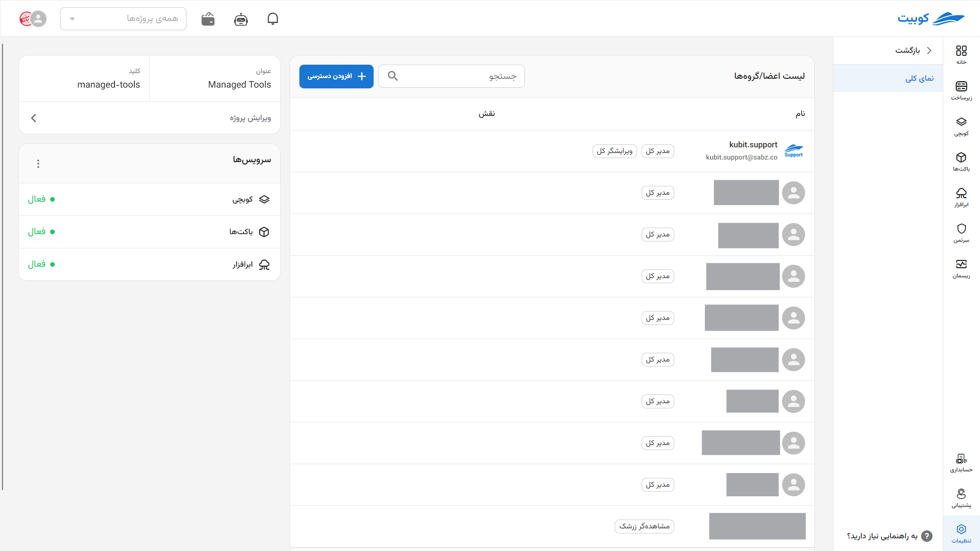Screen dimensions: 980x551
Task: Click ویرایشگر کل role badge
Action: pos(614,151)
